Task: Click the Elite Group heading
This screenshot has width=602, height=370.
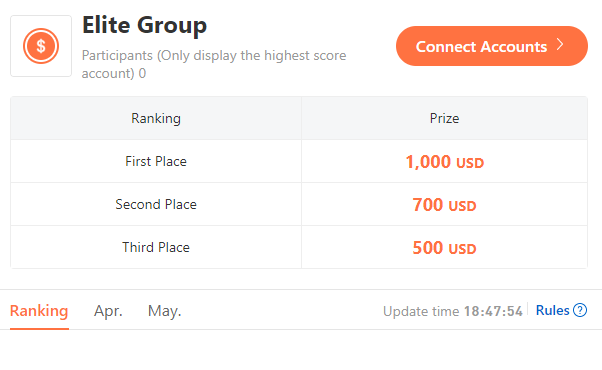Action: click(x=144, y=25)
